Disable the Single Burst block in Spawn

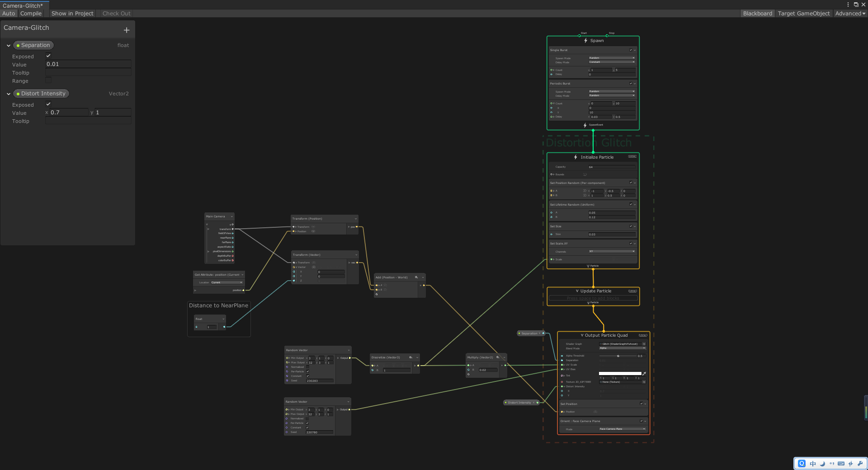tap(631, 50)
